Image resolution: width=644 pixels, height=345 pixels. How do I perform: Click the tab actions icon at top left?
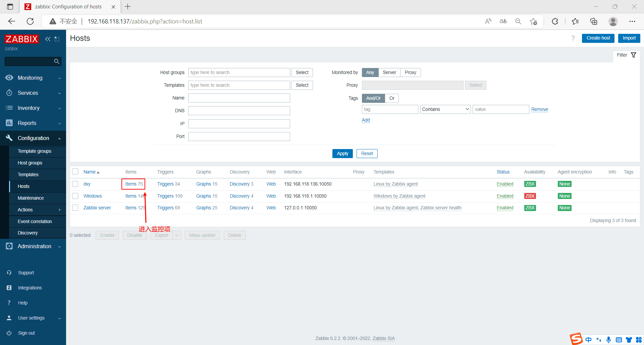(10, 7)
